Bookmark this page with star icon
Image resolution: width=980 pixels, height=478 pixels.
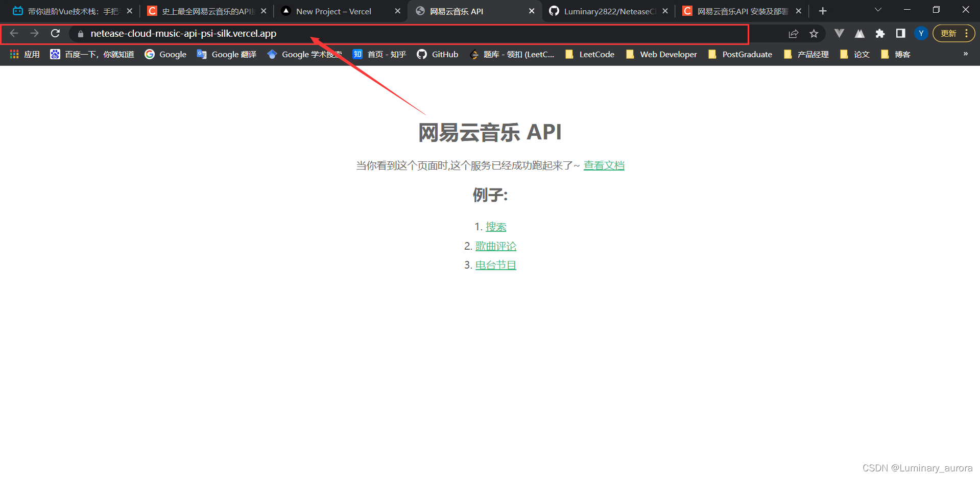click(814, 34)
